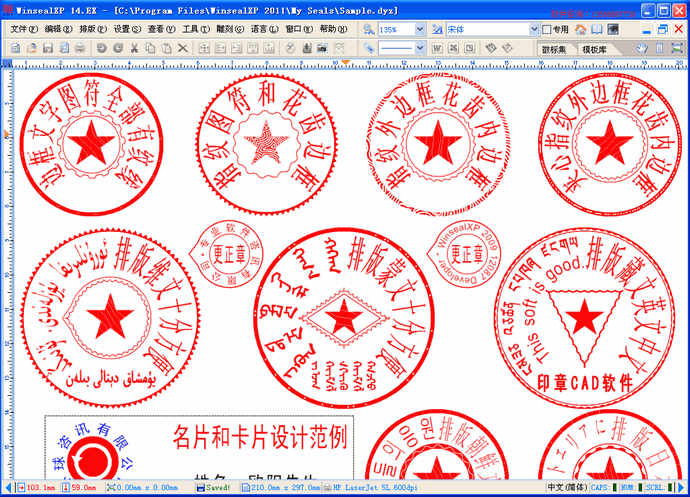Click the Undo arrow icon
690x497 pixels.
click(102, 48)
